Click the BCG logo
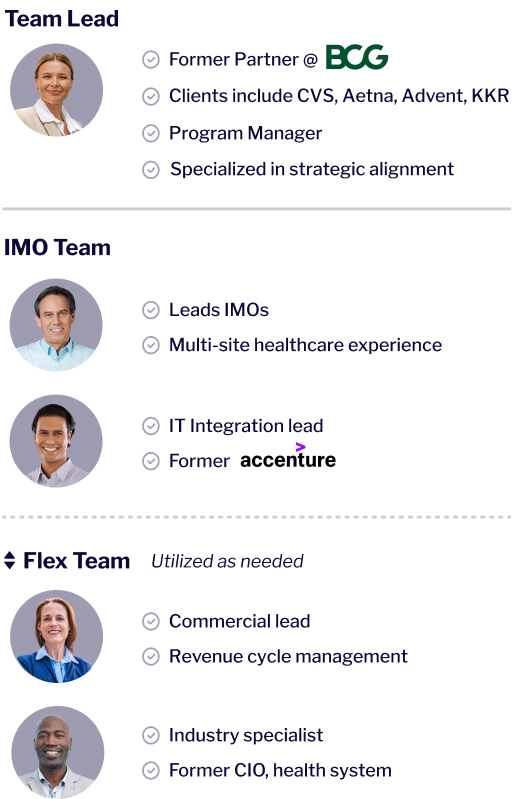 coord(357,57)
